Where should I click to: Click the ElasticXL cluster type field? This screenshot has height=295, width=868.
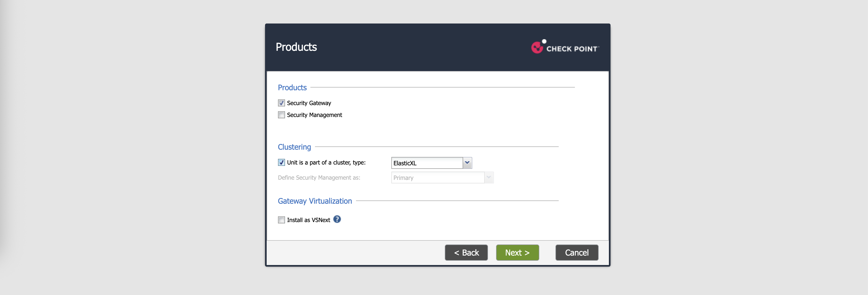tap(427, 163)
